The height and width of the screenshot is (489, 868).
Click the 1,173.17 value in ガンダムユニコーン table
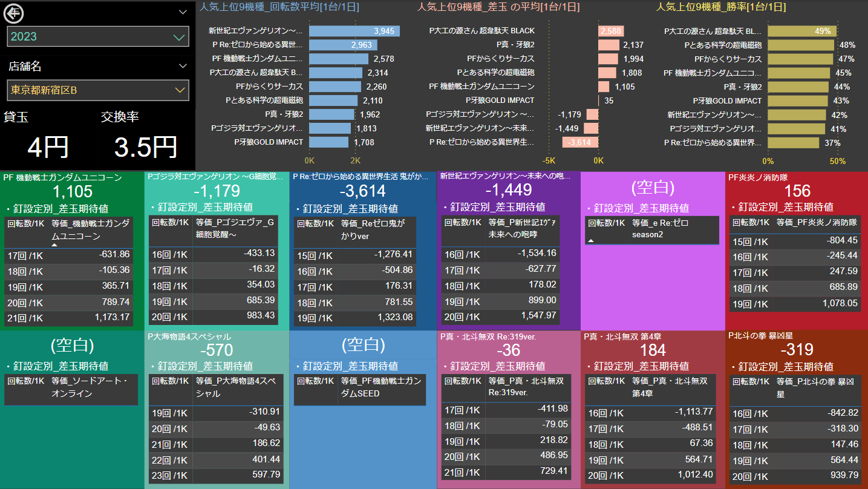coord(112,317)
